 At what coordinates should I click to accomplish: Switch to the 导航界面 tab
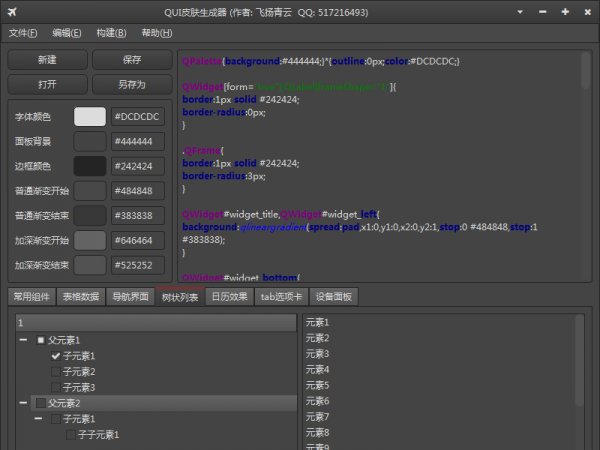[130, 296]
